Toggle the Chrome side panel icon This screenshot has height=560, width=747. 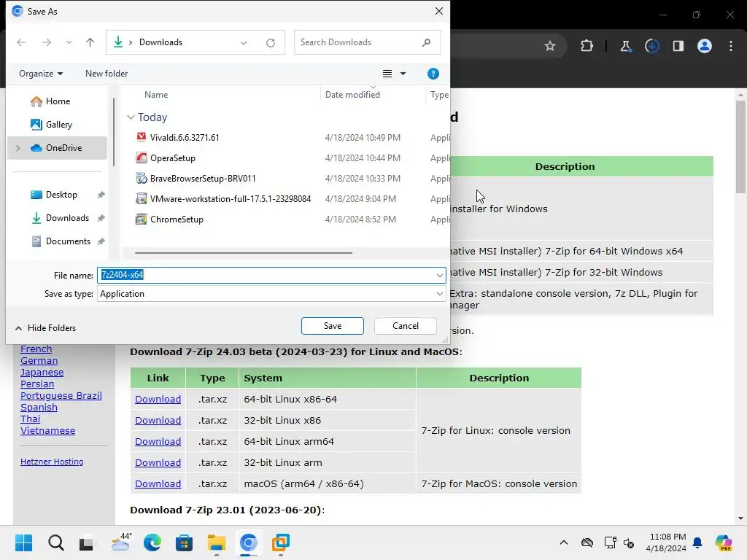678,46
